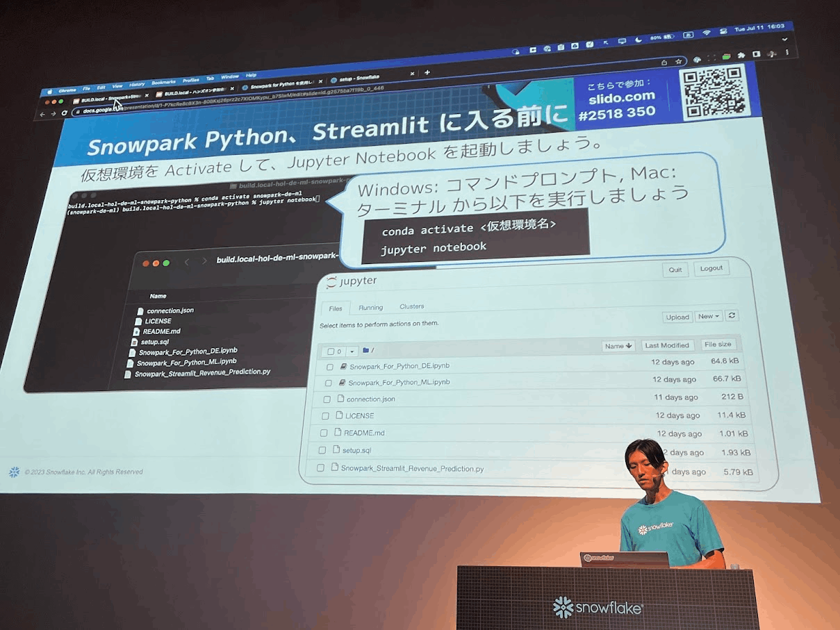The image size is (840, 630).
Task: Select connection.json checkbox in Jupyter
Action: [x=327, y=399]
